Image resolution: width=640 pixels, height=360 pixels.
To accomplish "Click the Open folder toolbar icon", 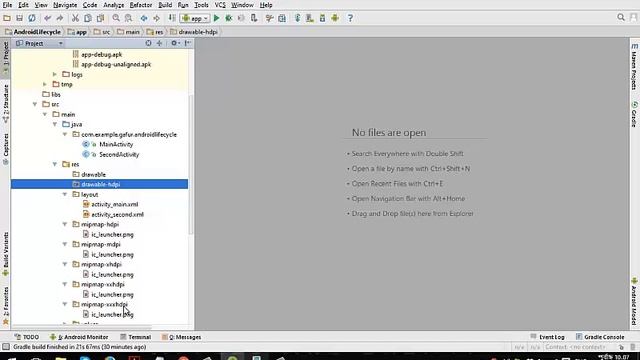I will coord(7,18).
